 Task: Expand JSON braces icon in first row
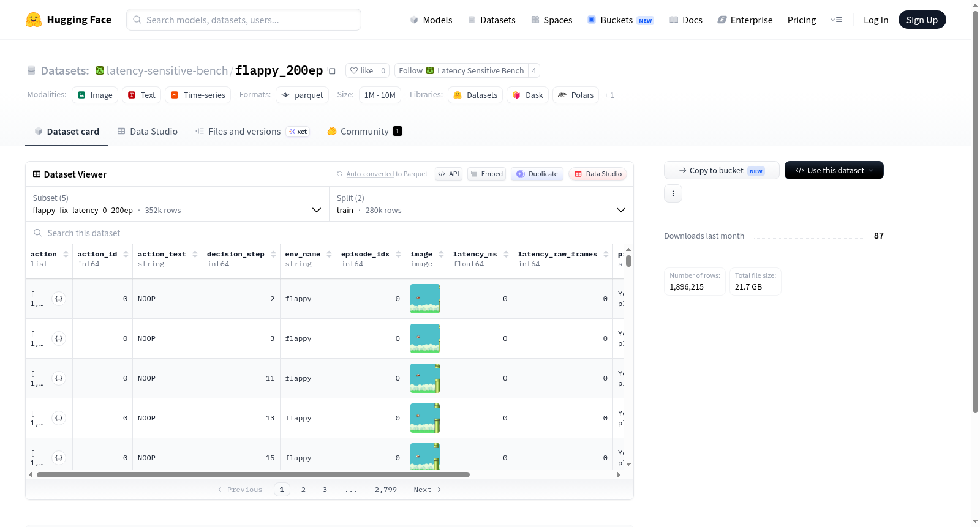[59, 299]
